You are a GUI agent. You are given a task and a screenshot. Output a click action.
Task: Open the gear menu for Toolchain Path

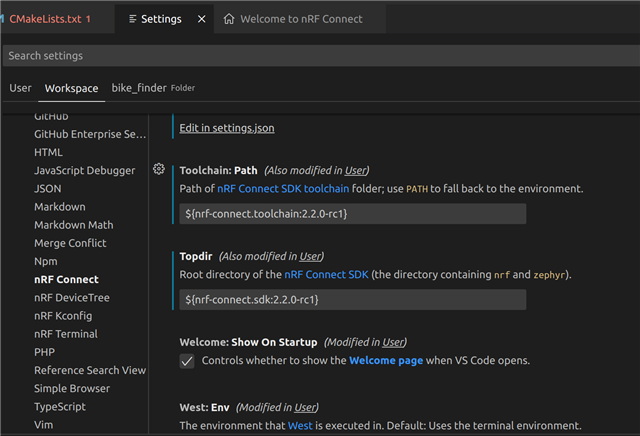tap(159, 169)
